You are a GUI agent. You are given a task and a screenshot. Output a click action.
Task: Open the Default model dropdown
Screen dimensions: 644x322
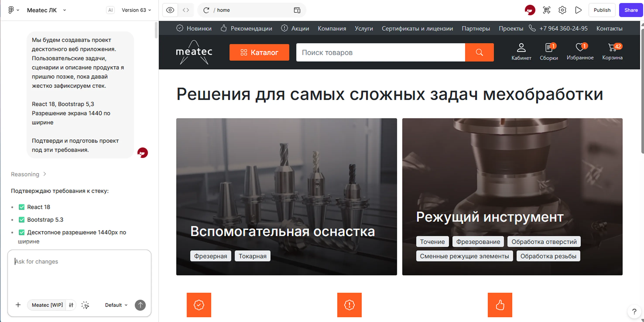point(115,305)
